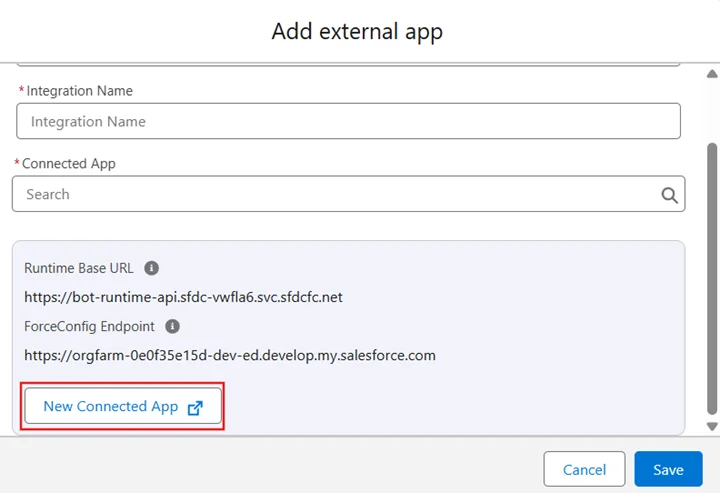Click the external link arrow icon
This screenshot has height=493, width=720.
point(195,407)
